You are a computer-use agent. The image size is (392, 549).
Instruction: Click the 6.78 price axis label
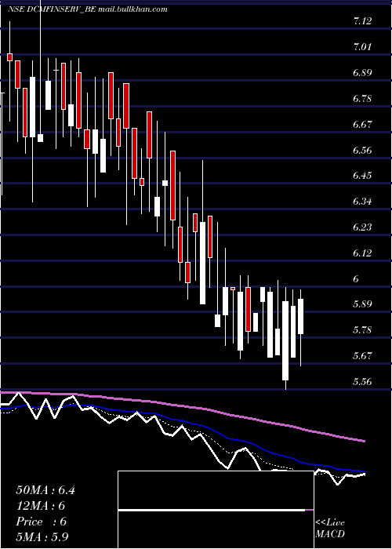(362, 98)
